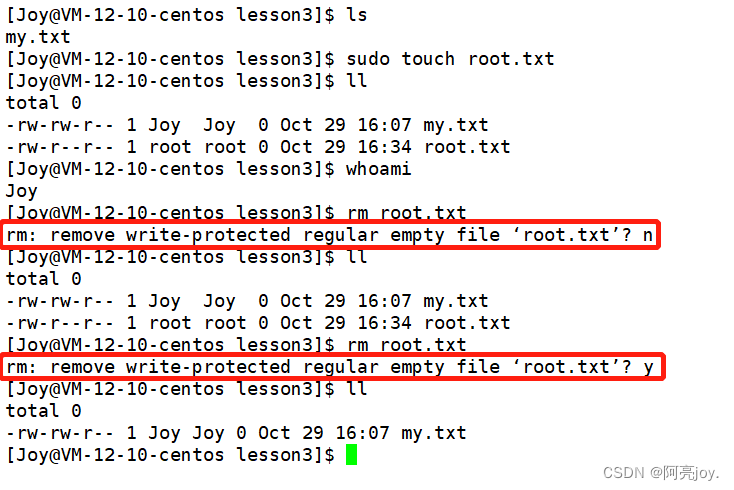This screenshot has width=734, height=490.
Task: Click the 'Joy' output below whoami
Action: 22,191
